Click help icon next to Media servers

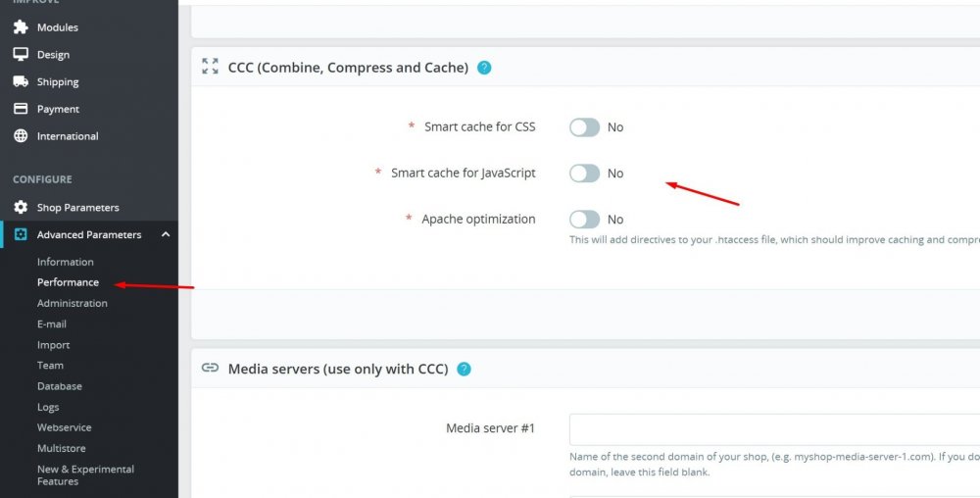pos(464,369)
